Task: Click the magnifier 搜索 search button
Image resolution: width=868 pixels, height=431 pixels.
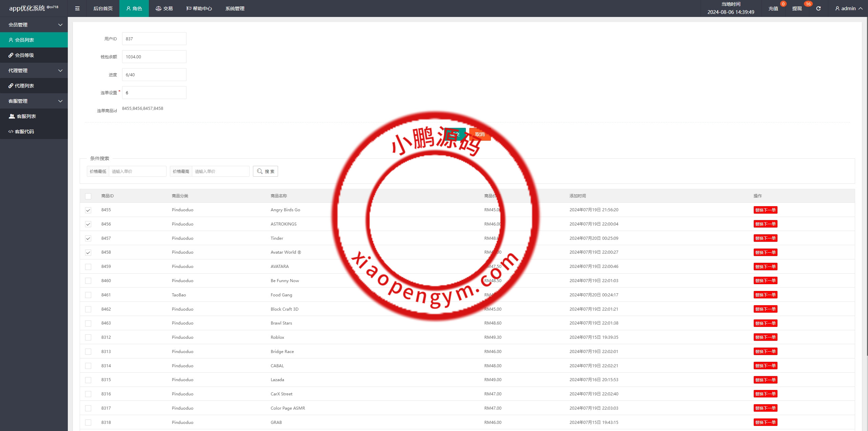Action: tap(265, 171)
